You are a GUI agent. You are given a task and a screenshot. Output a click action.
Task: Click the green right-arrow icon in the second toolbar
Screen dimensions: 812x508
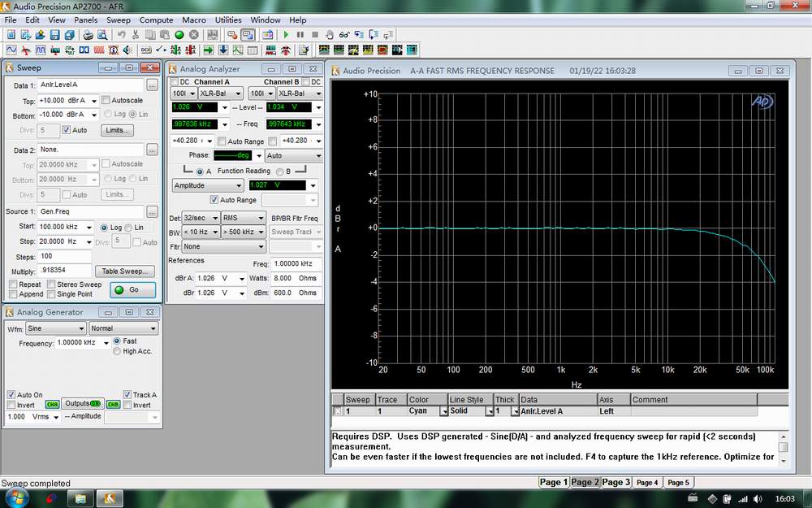pyautogui.click(x=209, y=50)
